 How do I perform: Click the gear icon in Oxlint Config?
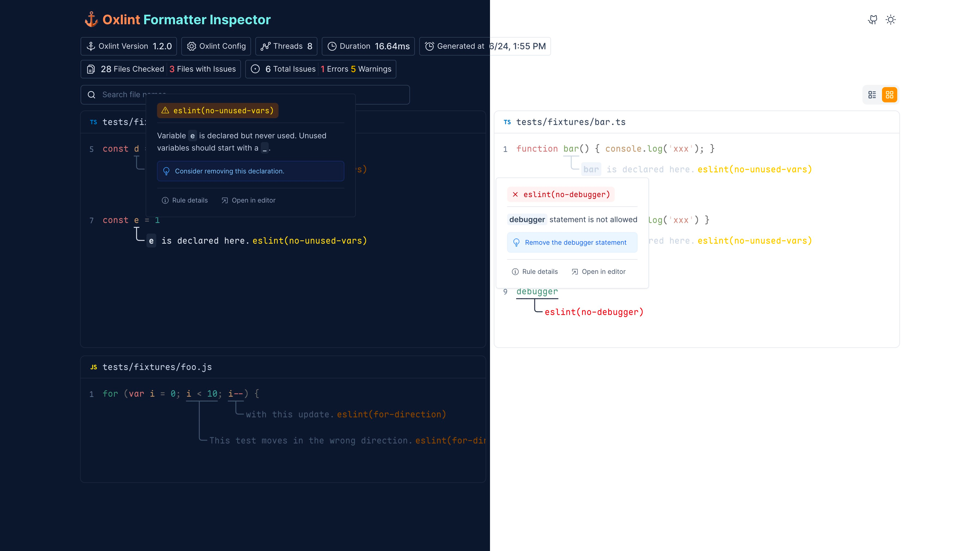click(x=191, y=47)
